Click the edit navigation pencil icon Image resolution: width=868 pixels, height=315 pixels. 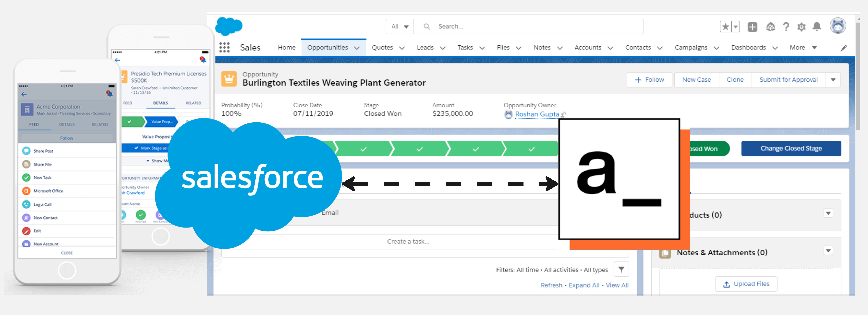pyautogui.click(x=843, y=48)
